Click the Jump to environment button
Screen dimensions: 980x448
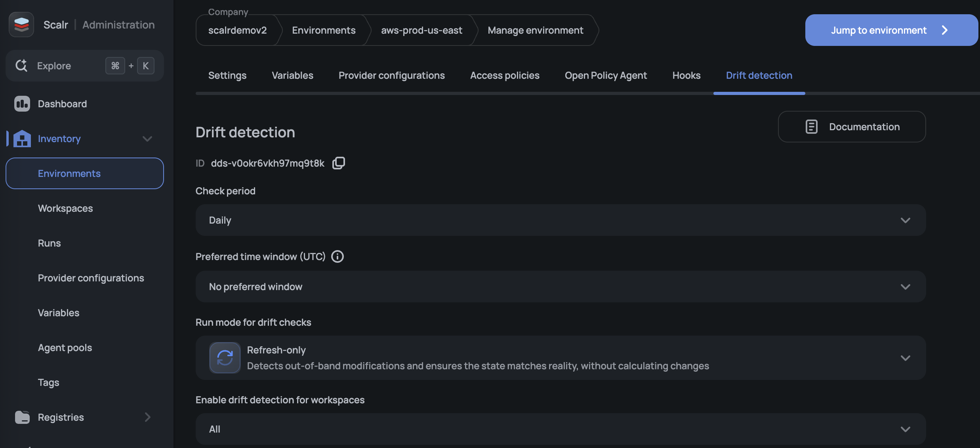pyautogui.click(x=892, y=30)
